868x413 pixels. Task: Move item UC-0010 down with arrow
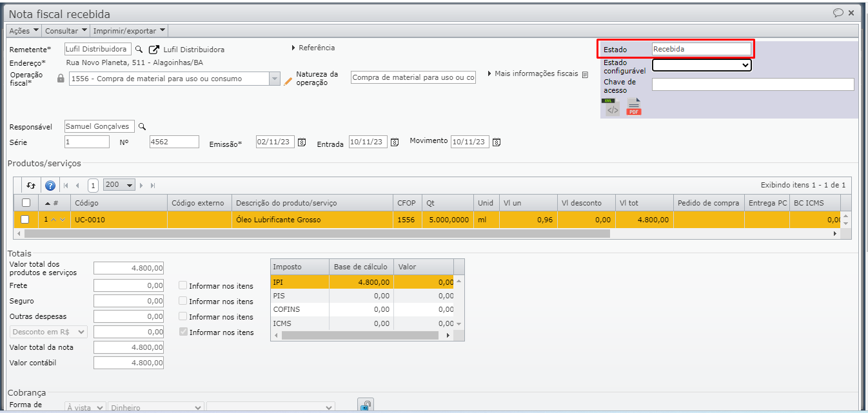point(63,220)
